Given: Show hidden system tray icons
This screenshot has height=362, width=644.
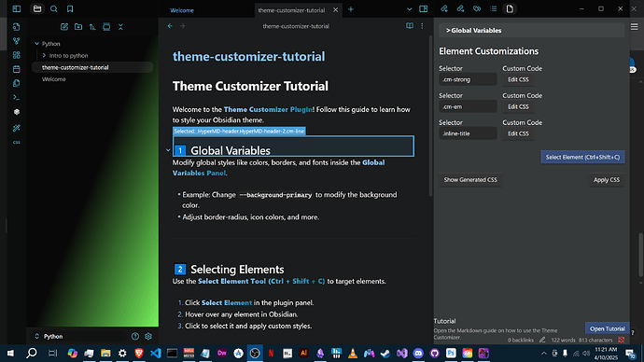Looking at the screenshot, I should pyautogui.click(x=544, y=353).
